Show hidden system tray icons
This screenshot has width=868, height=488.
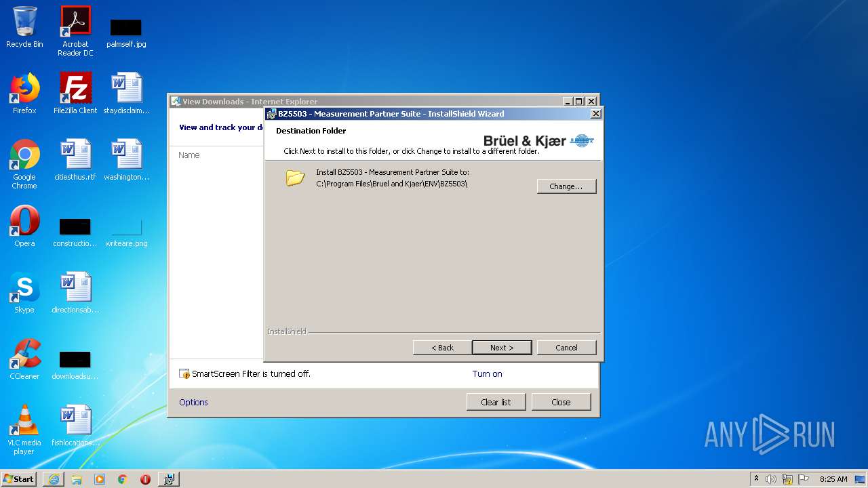pos(756,479)
